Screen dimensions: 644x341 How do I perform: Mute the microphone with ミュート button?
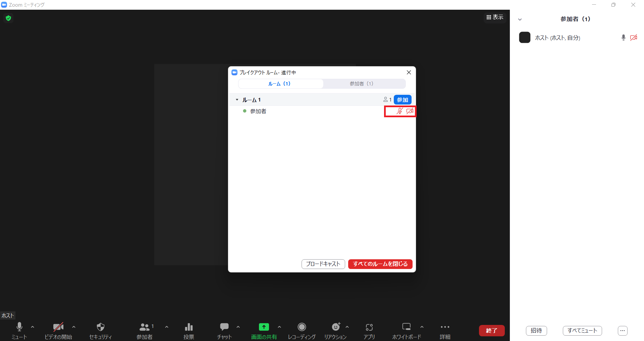tap(19, 327)
